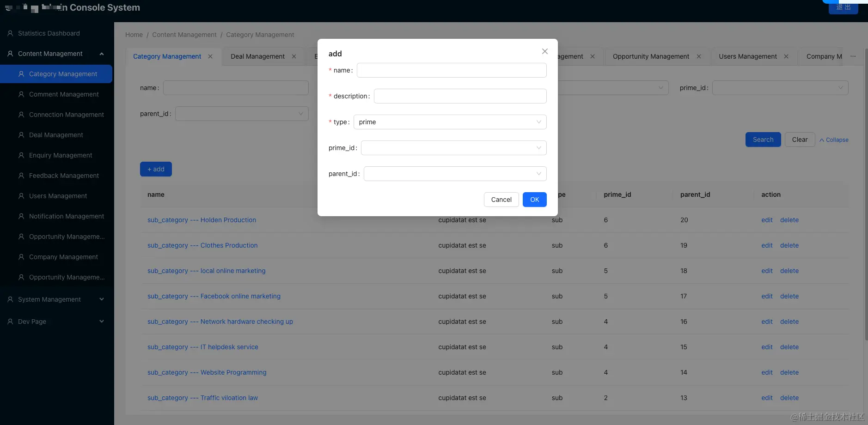
Task: Click the Search button
Action: point(763,140)
